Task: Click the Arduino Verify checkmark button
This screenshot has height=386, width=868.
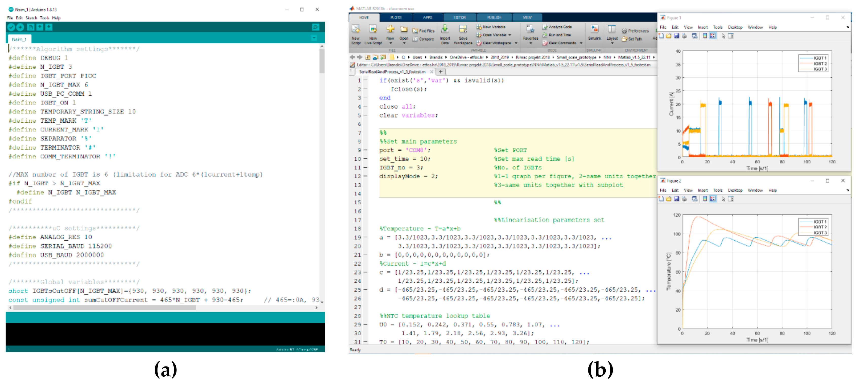Action: click(11, 27)
